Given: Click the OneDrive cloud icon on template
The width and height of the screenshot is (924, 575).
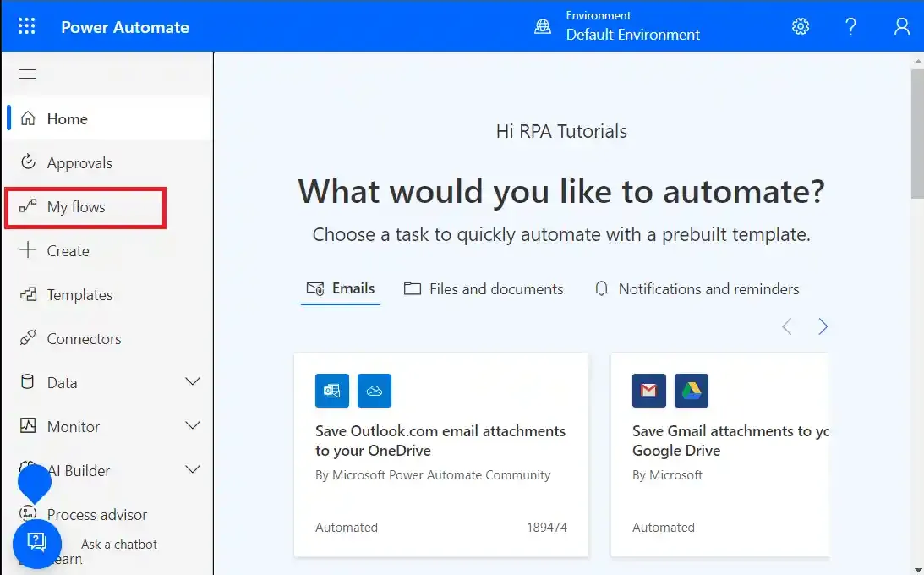Looking at the screenshot, I should tap(375, 390).
